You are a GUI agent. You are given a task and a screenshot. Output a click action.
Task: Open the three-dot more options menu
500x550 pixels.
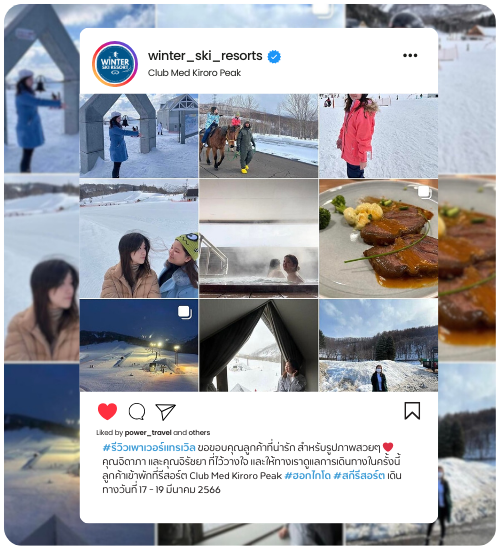(x=410, y=55)
